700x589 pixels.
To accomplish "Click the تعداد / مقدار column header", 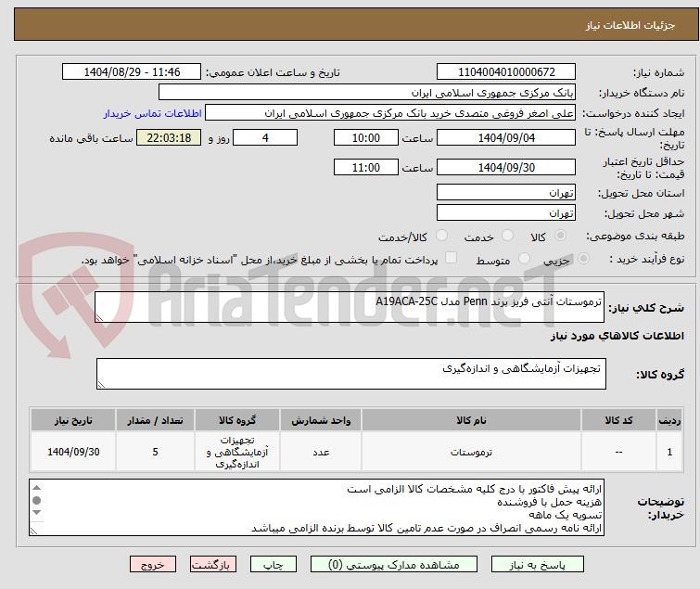I will pyautogui.click(x=156, y=420).
